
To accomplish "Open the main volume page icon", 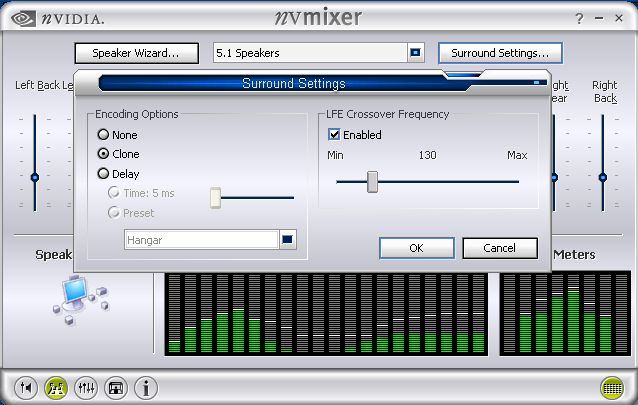I will [x=26, y=388].
